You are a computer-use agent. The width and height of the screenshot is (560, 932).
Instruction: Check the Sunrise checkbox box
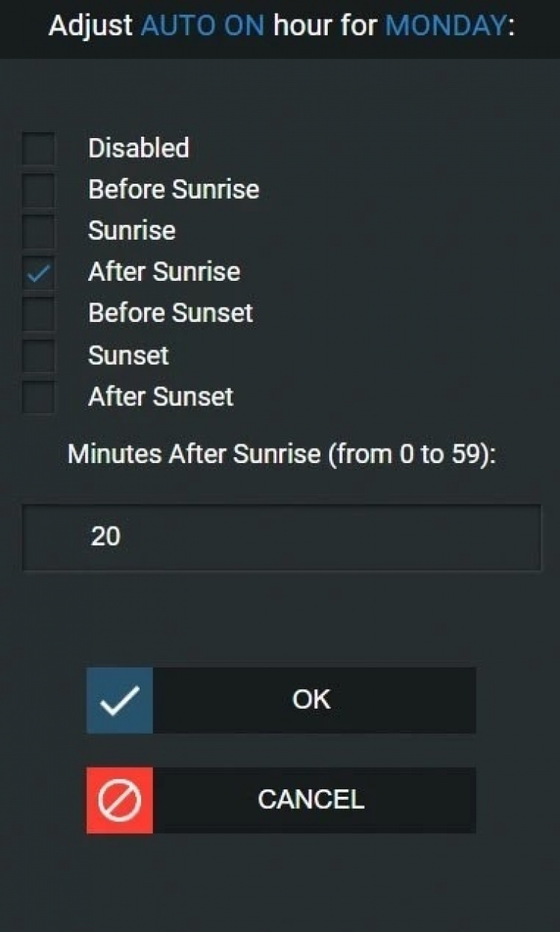[x=38, y=231]
